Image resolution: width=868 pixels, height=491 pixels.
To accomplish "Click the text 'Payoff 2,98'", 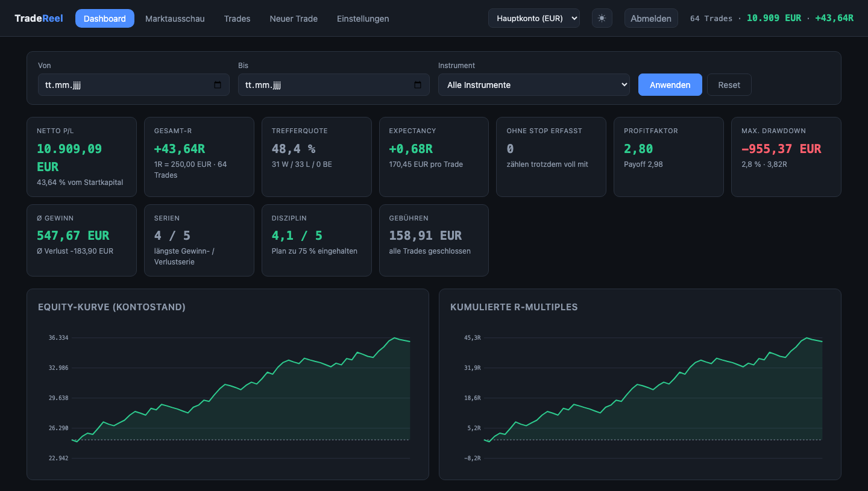I will [643, 164].
